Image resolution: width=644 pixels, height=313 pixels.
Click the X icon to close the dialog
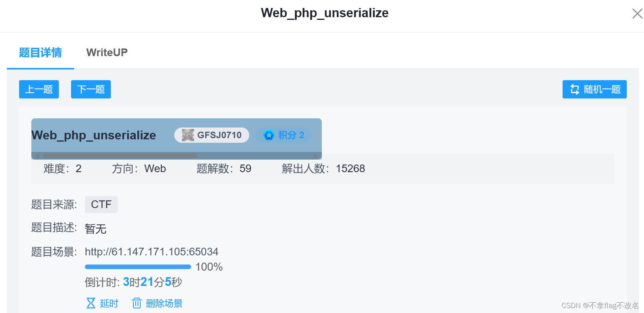click(x=637, y=13)
